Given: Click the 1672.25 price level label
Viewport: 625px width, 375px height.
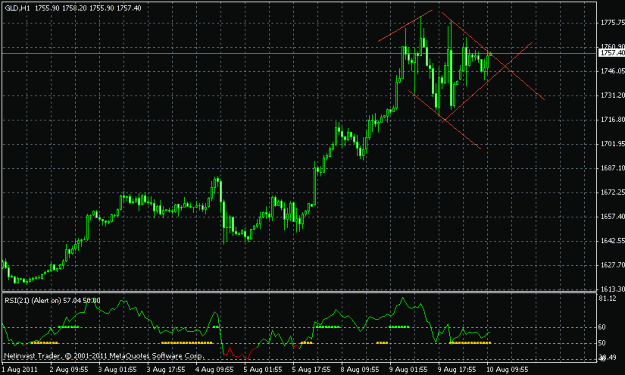Looking at the screenshot, I should (613, 192).
